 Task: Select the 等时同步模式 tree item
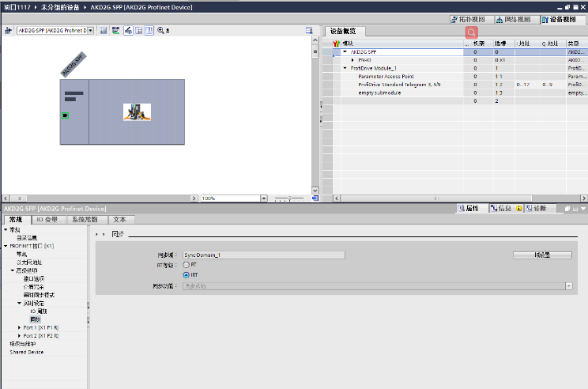tap(39, 295)
